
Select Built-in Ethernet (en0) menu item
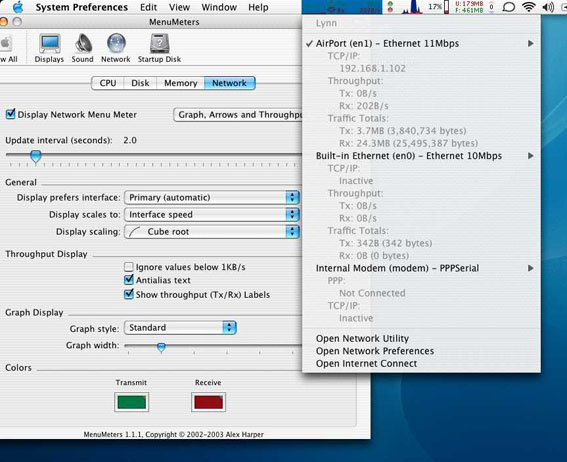(x=421, y=156)
